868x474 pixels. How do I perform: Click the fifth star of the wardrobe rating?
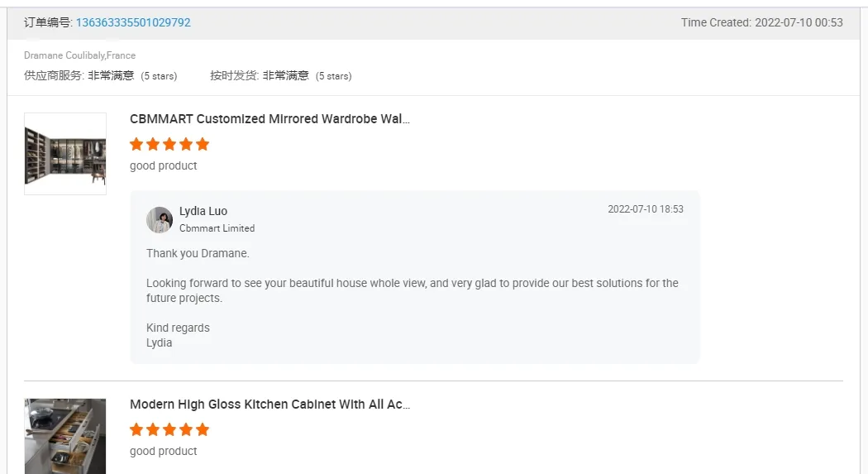203,144
